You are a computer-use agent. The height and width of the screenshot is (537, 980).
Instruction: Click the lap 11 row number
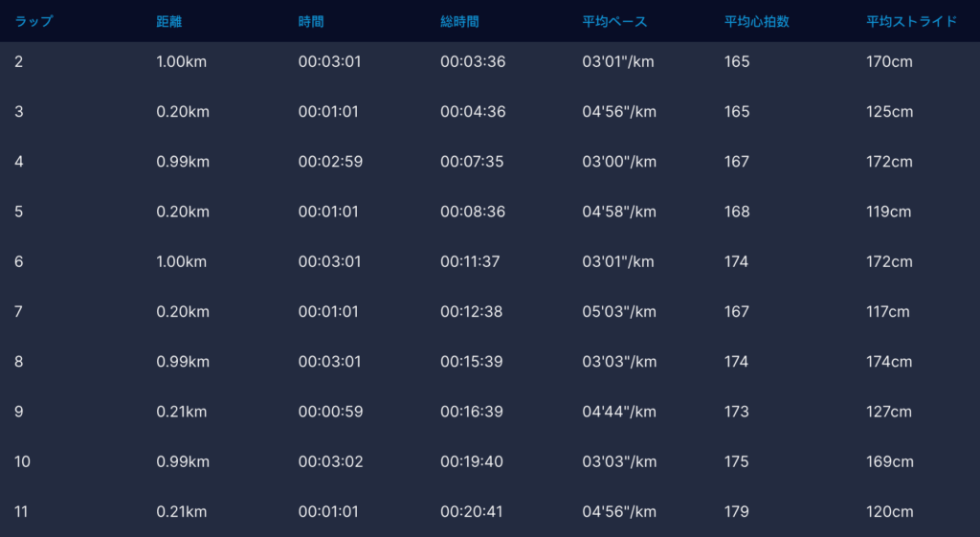pos(22,511)
